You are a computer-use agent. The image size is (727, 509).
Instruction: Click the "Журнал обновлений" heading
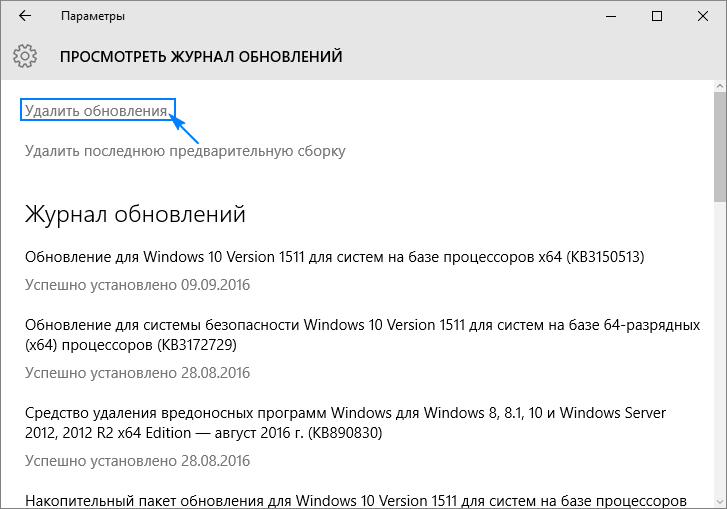135,214
